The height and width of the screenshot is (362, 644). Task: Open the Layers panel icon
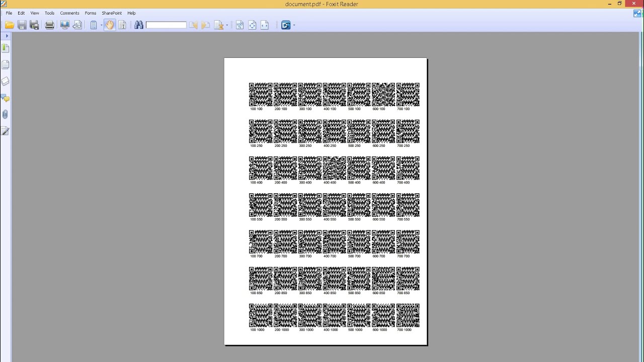(6, 81)
